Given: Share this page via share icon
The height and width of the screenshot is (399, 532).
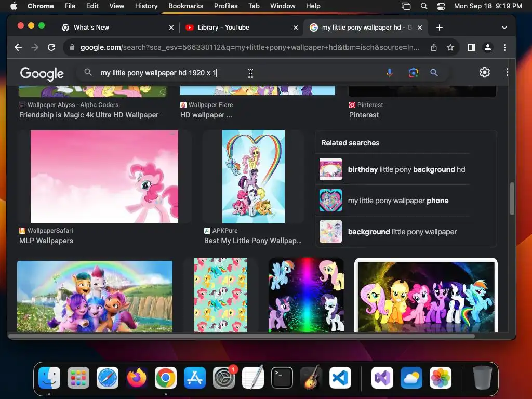Looking at the screenshot, I should [434, 47].
